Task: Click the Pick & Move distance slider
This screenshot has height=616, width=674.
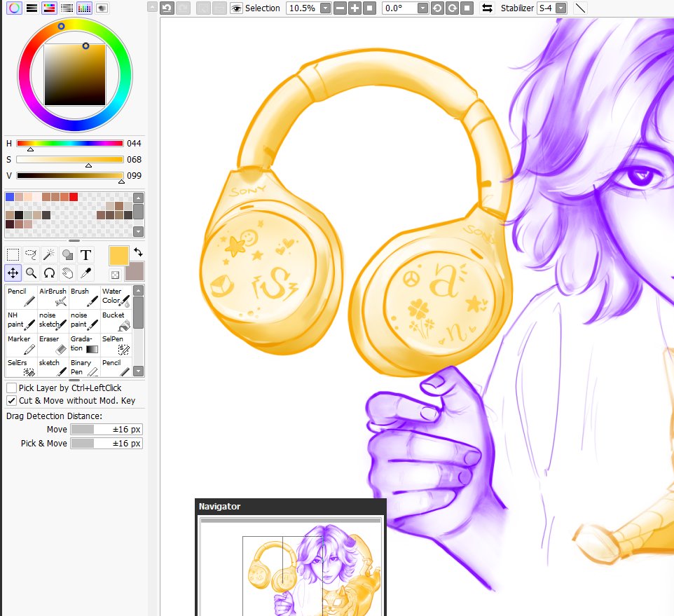Action: click(106, 443)
